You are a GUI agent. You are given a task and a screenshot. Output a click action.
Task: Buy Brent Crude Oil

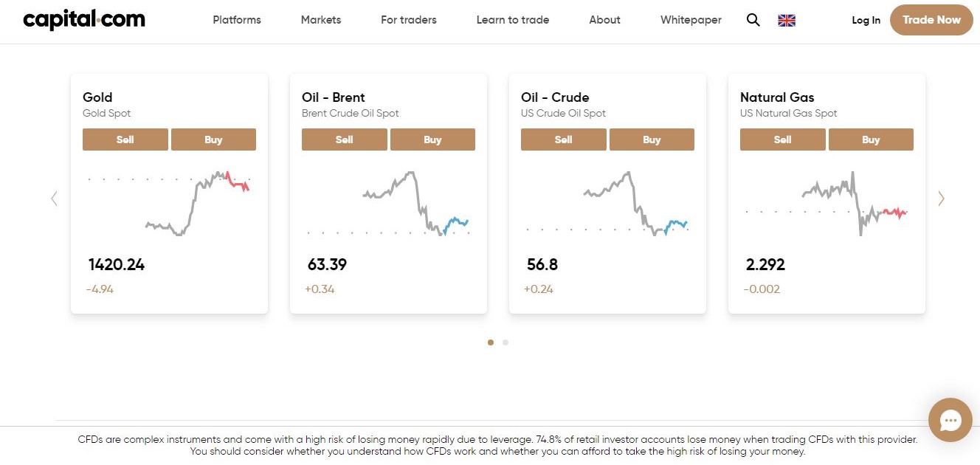click(432, 139)
